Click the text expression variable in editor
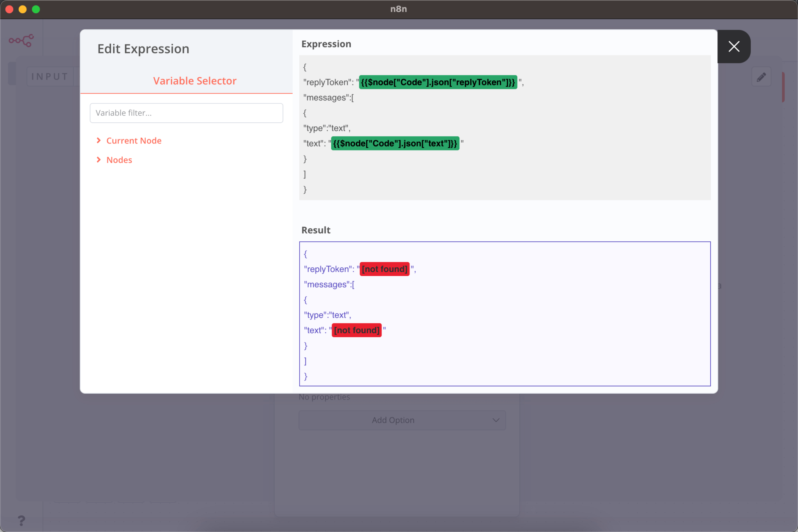This screenshot has width=798, height=532. (395, 143)
